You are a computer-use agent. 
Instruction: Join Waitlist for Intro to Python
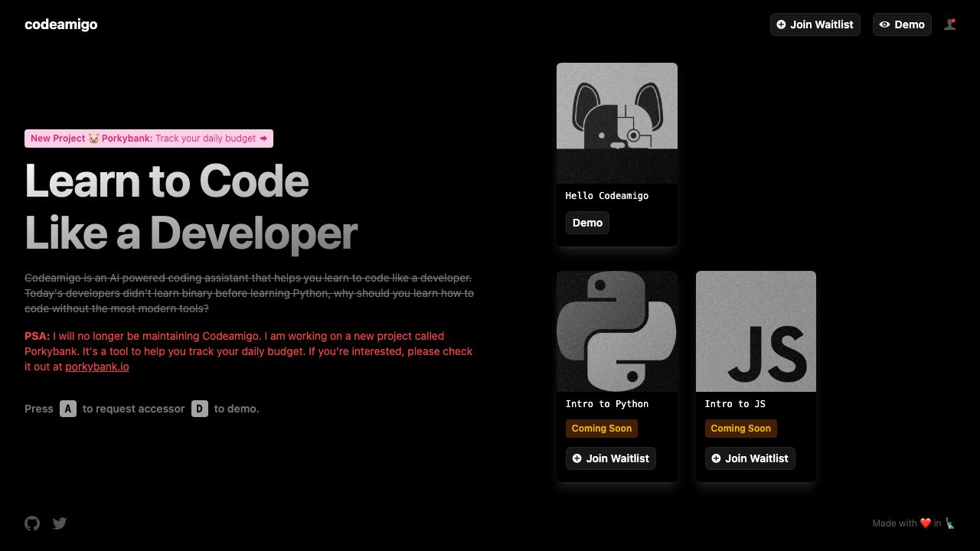(x=611, y=458)
